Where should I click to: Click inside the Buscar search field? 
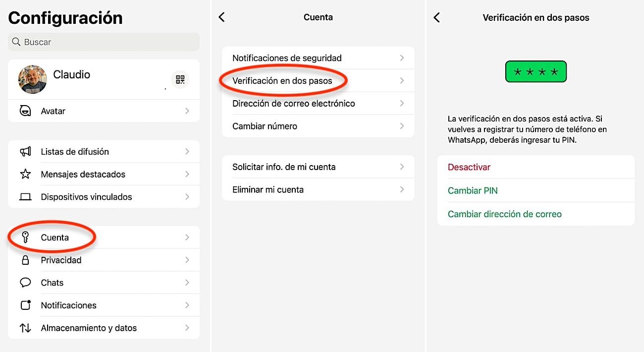point(104,42)
